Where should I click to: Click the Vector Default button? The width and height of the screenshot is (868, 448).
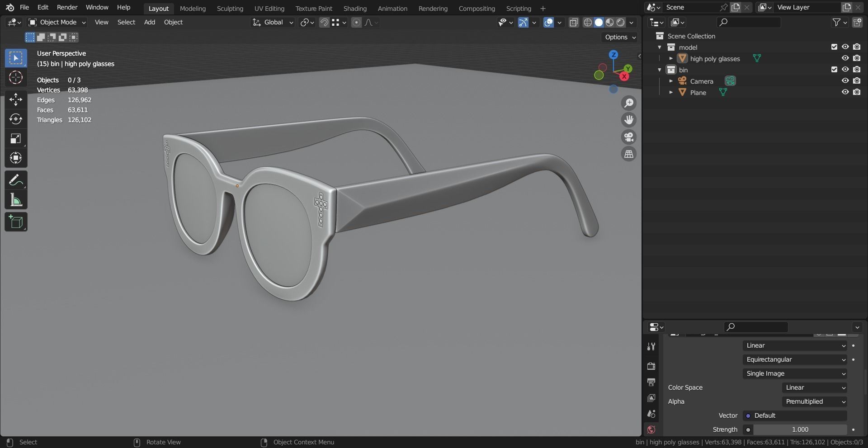[795, 416]
